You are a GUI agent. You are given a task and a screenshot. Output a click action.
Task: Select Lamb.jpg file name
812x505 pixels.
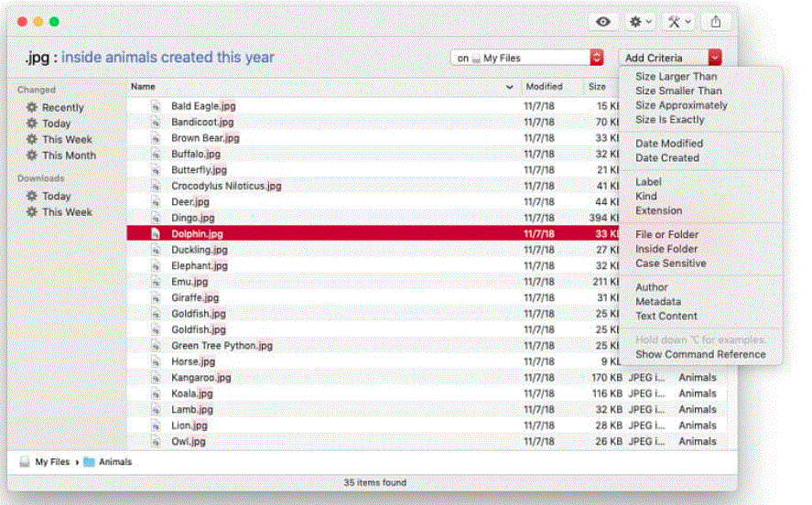191,410
